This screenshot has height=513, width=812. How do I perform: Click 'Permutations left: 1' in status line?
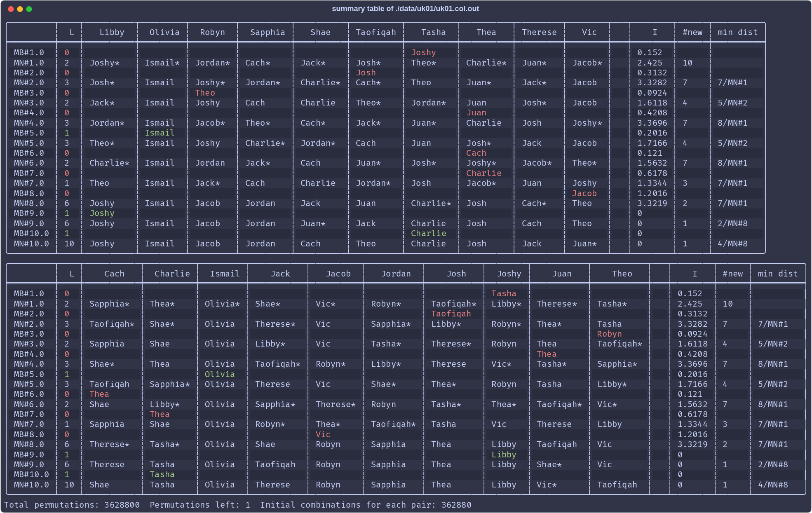tap(200, 505)
